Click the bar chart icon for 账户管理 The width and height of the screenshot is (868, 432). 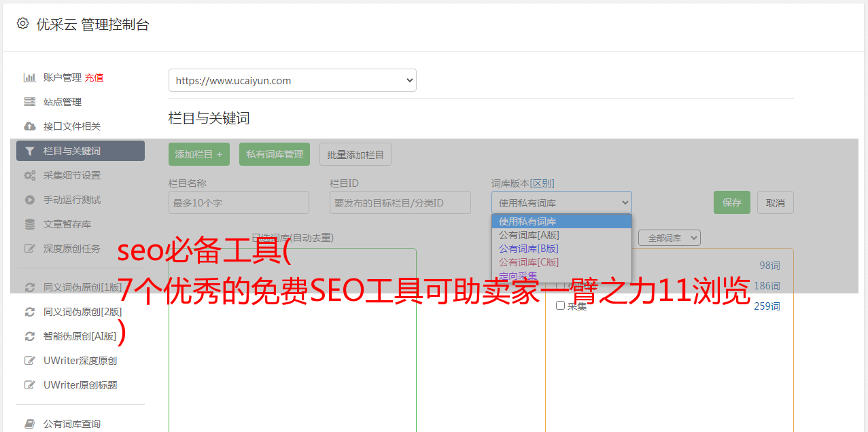[x=30, y=77]
